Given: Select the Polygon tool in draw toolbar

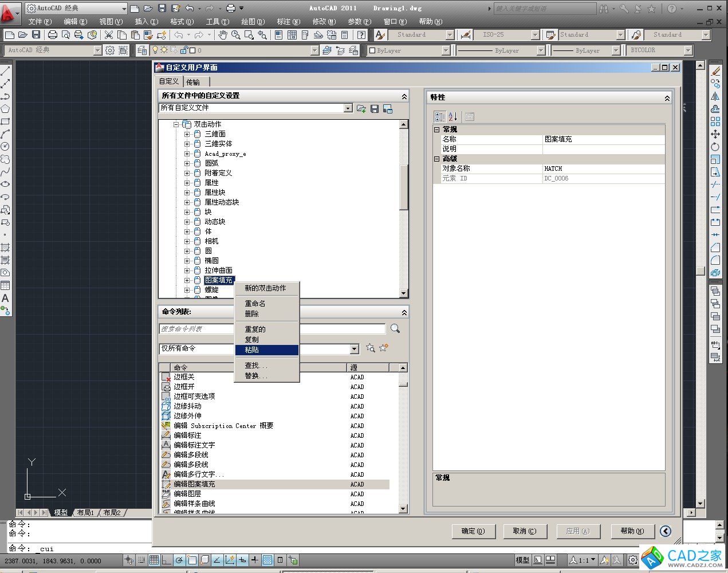Looking at the screenshot, I should click(5, 109).
